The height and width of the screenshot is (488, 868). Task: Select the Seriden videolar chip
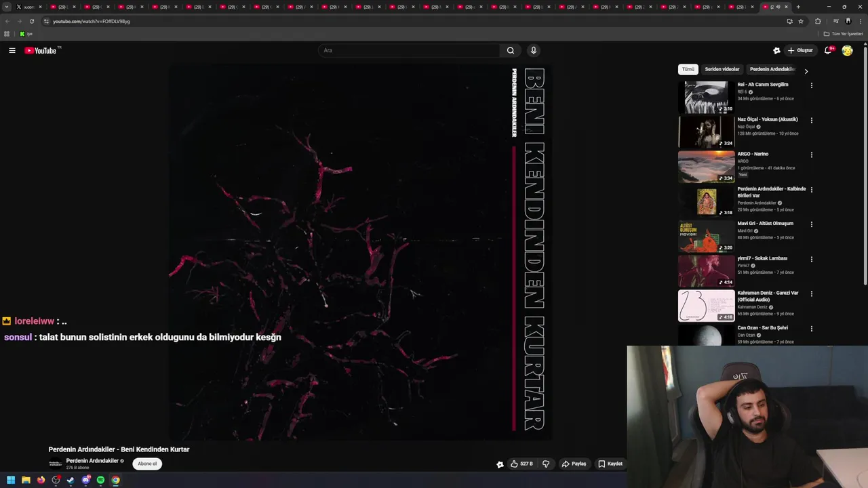[722, 69]
